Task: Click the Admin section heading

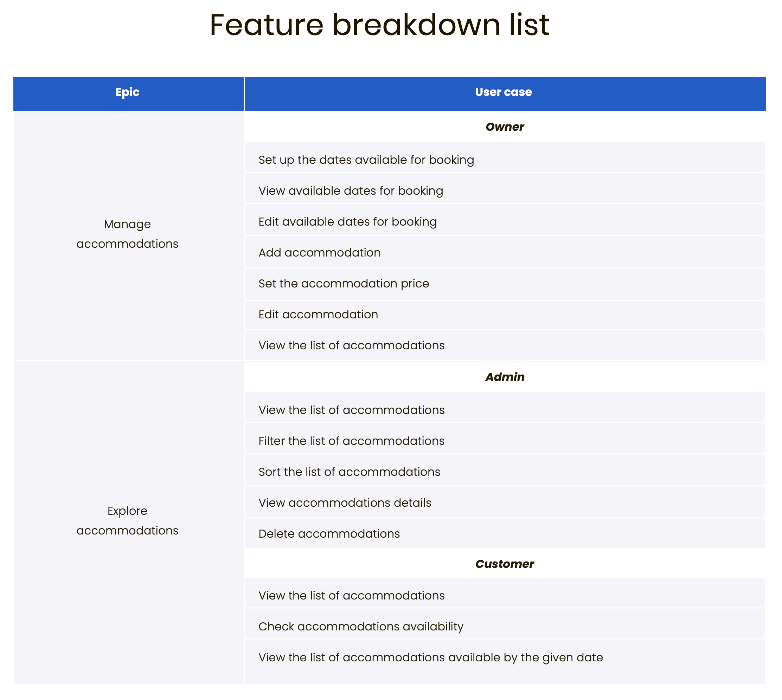Action: click(505, 377)
